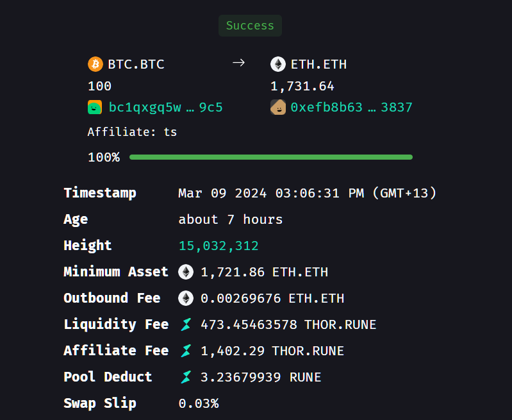The width and height of the screenshot is (512, 420).
Task: Click the green 100% progress bar
Action: [271, 157]
